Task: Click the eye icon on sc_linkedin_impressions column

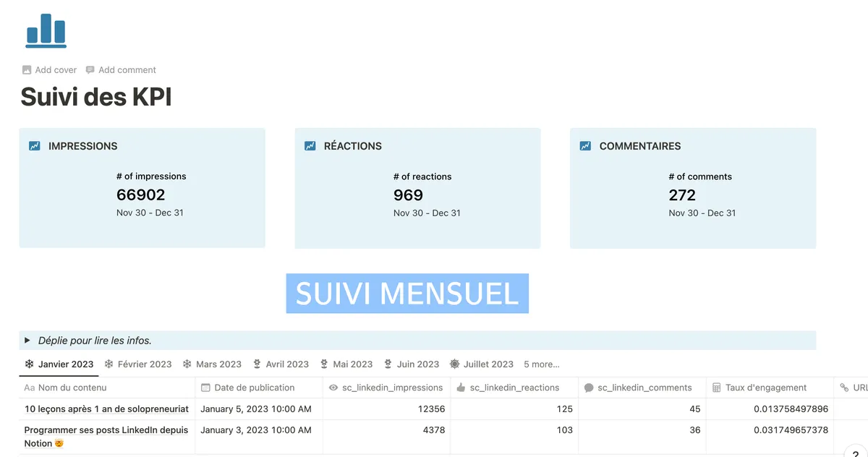Action: [332, 388]
